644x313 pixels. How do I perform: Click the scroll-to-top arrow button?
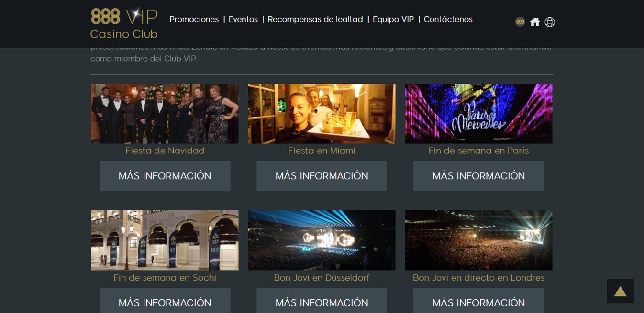[x=620, y=291]
